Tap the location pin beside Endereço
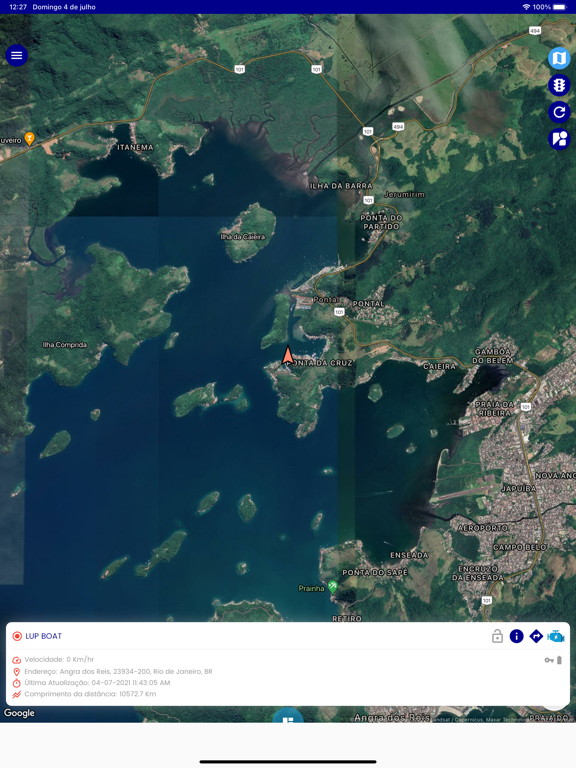Image resolution: width=576 pixels, height=768 pixels. click(17, 672)
